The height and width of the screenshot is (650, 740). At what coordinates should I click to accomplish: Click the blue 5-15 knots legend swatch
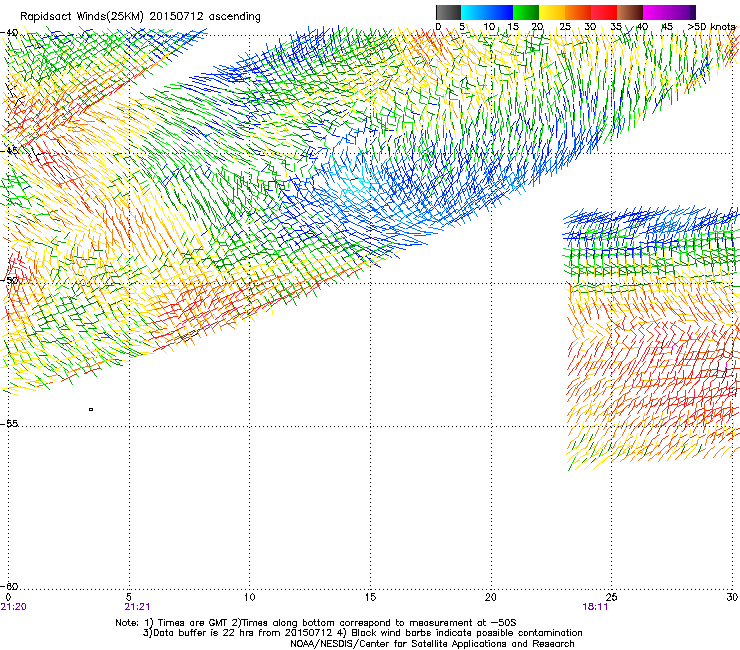coord(487,12)
